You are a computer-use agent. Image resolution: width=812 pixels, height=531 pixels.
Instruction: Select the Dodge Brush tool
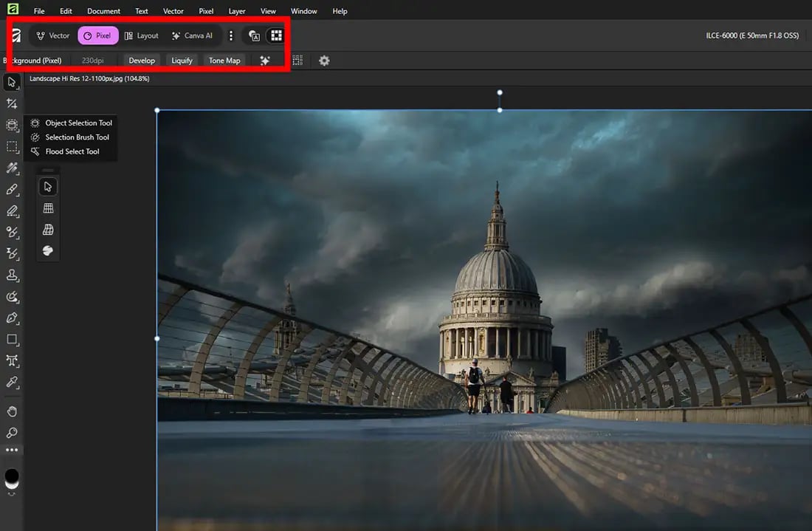(x=12, y=232)
